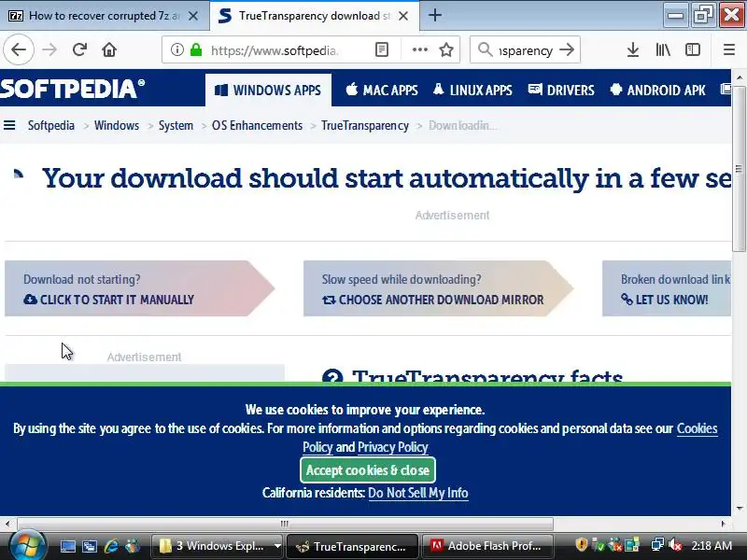The image size is (747, 560).
Task: Click the Softpedia logo
Action: [73, 89]
